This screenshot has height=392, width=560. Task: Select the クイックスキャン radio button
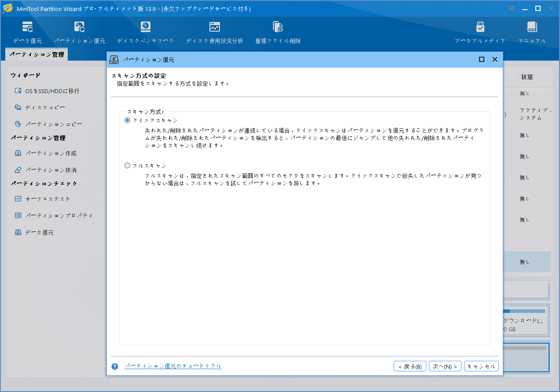pyautogui.click(x=128, y=120)
